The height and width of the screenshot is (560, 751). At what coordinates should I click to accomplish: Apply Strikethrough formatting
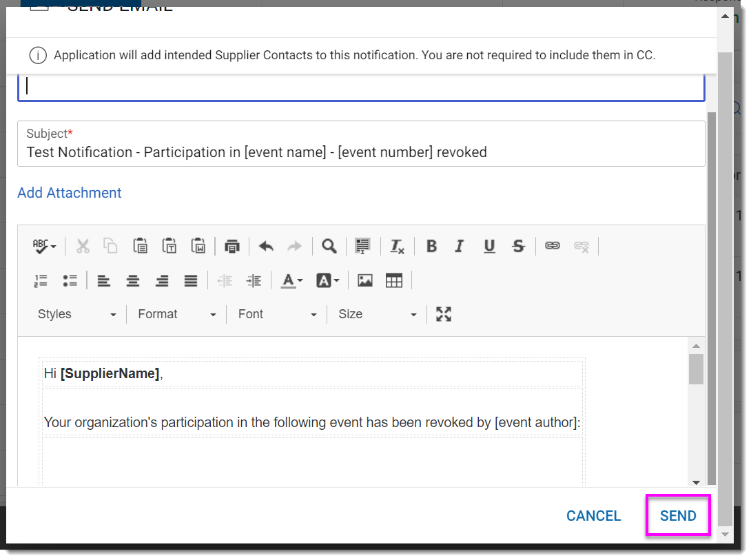click(519, 246)
